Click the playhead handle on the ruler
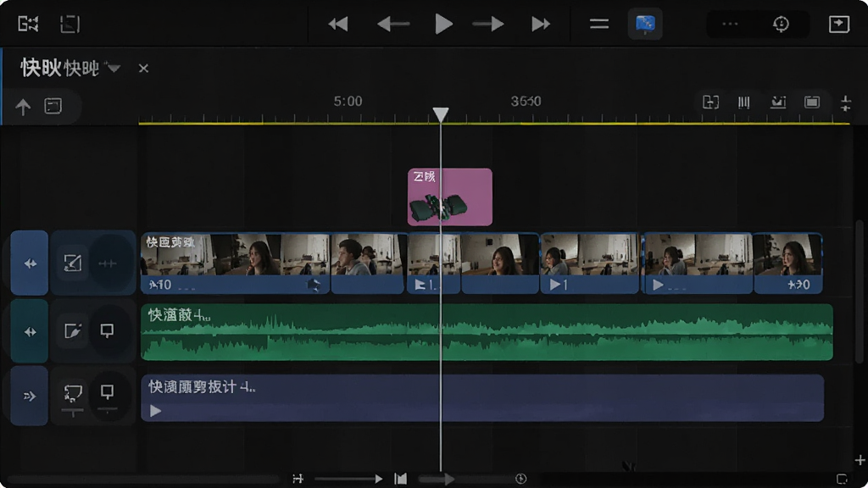This screenshot has height=488, width=868. pyautogui.click(x=441, y=114)
